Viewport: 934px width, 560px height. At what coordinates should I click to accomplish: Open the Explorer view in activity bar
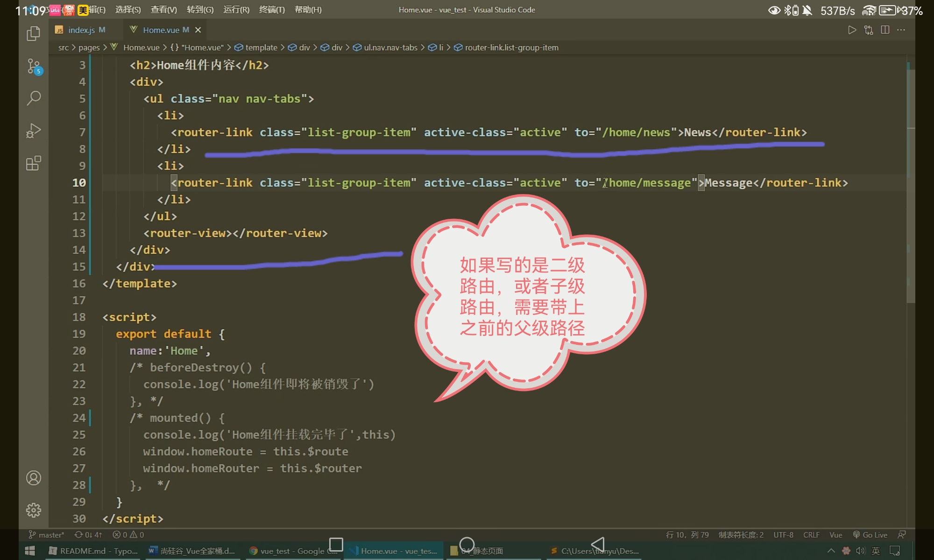(x=33, y=33)
